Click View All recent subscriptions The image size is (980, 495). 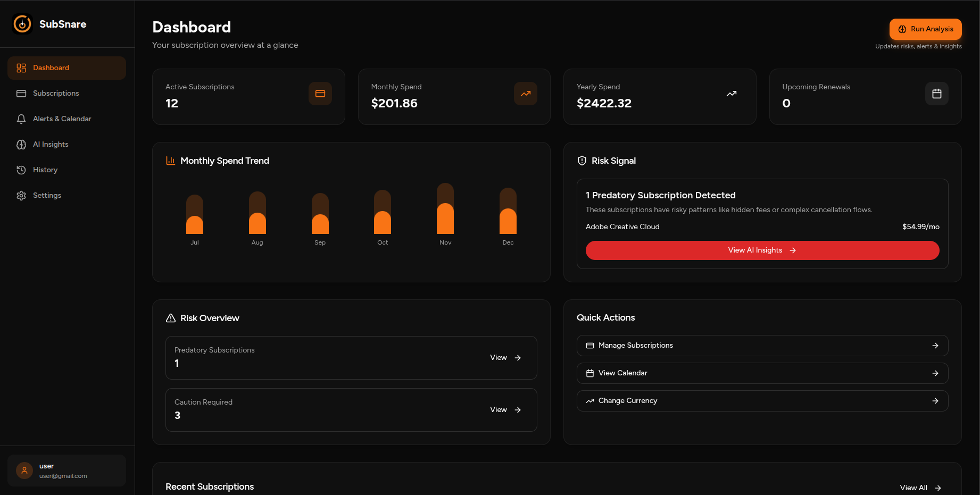920,488
